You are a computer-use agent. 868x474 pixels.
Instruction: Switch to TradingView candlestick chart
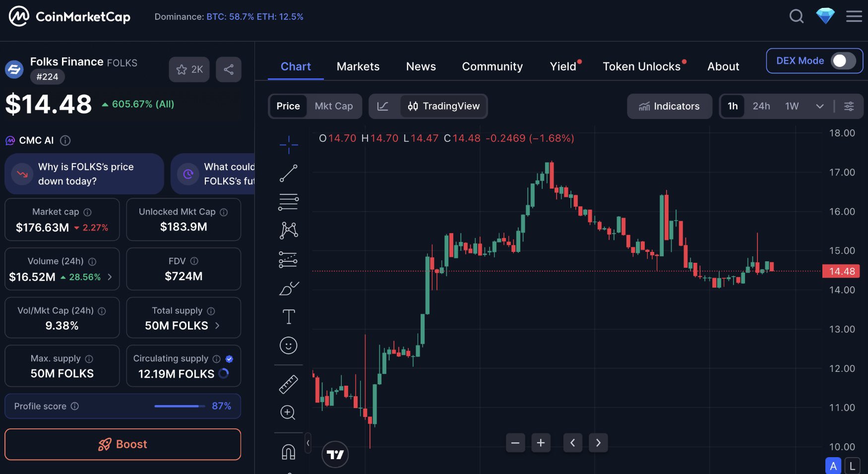[444, 106]
